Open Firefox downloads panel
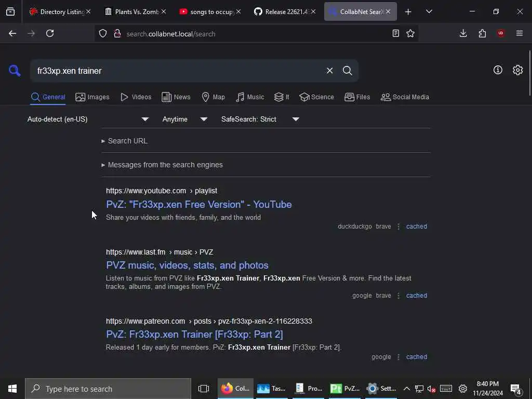The image size is (532, 399). pos(463,33)
